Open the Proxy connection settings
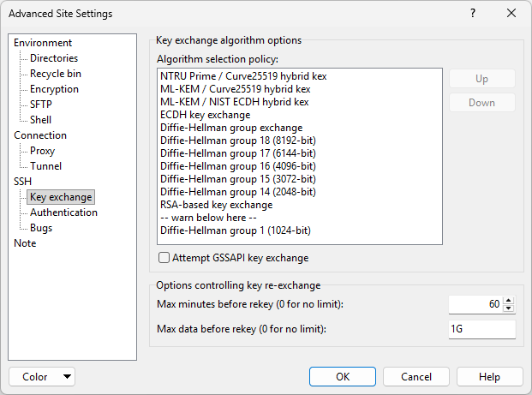This screenshot has width=532, height=395. click(43, 151)
